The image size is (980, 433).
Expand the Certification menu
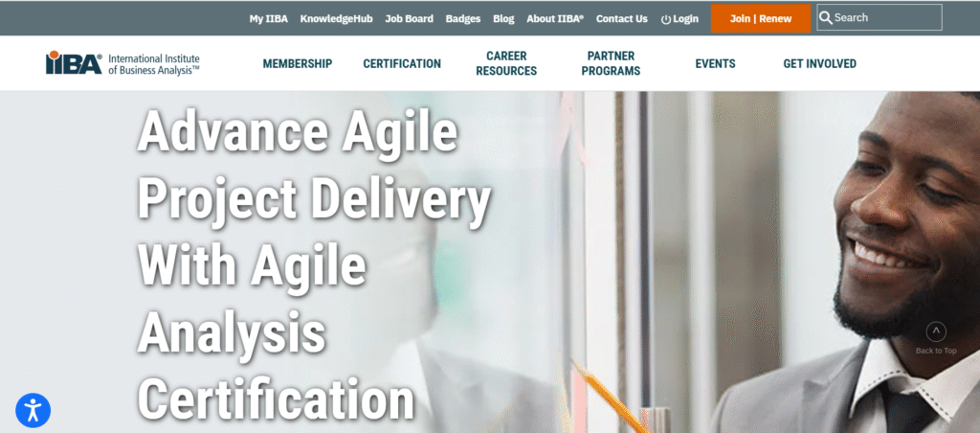click(x=402, y=64)
